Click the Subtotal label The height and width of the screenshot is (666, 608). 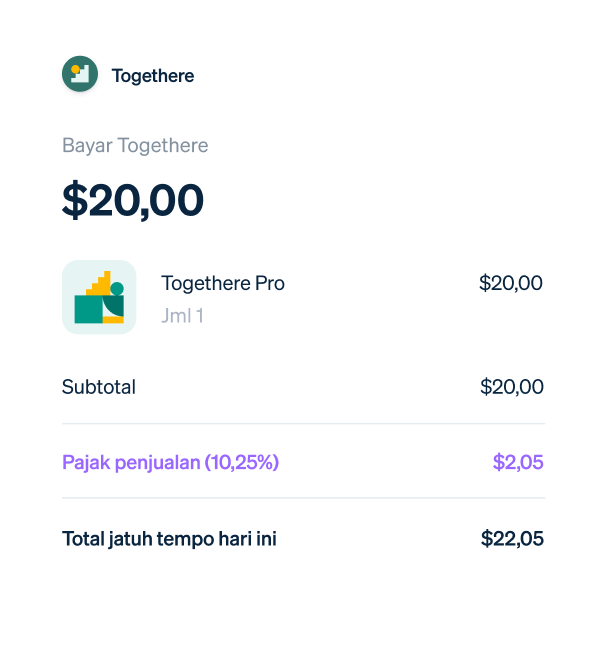click(x=99, y=387)
